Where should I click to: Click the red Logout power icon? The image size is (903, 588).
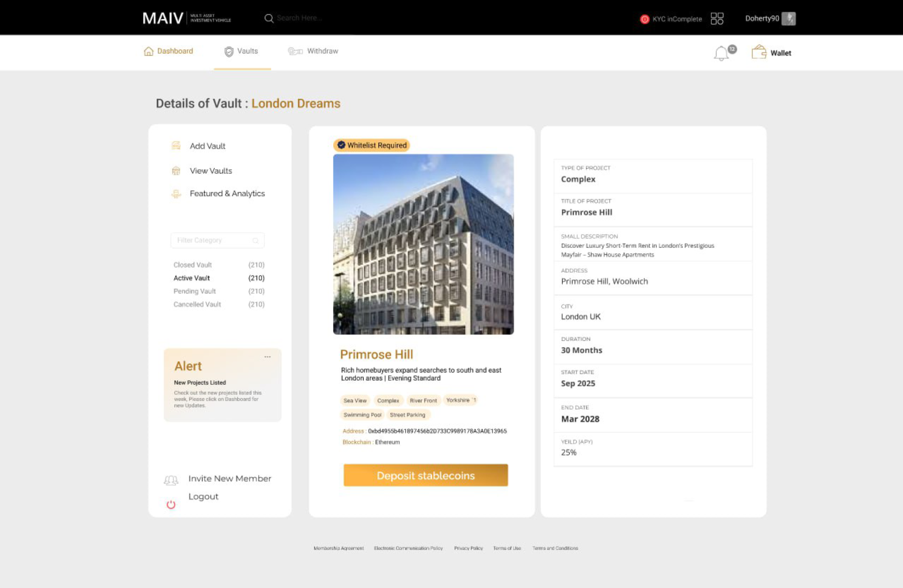(171, 504)
